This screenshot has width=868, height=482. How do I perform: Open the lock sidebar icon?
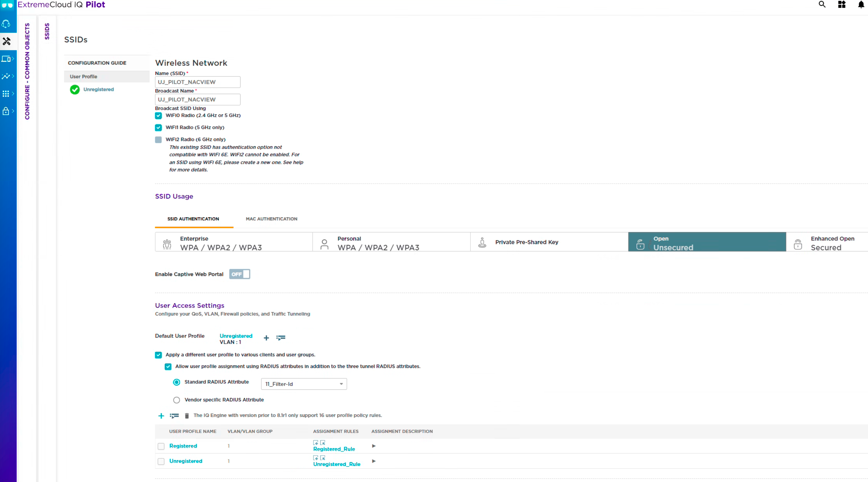[x=6, y=111]
